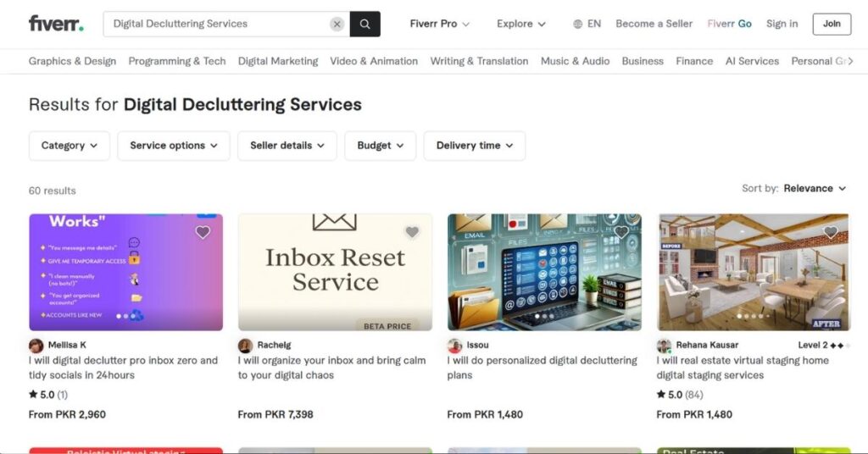This screenshot has width=868, height=454.
Task: Open Rehana Kausar's profile avatar
Action: click(664, 346)
